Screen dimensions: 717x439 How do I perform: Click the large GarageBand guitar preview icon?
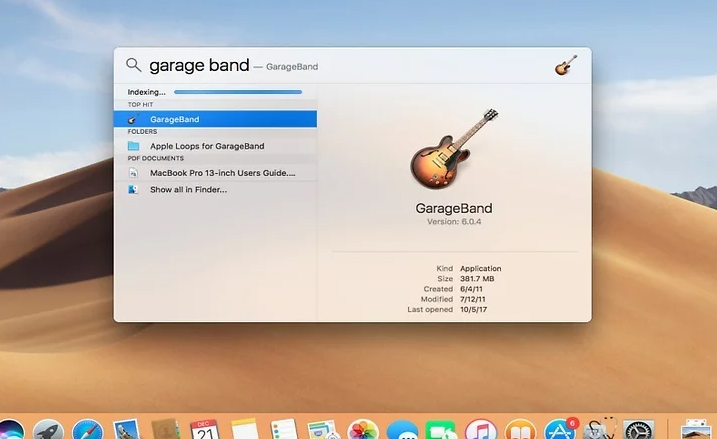coord(454,149)
